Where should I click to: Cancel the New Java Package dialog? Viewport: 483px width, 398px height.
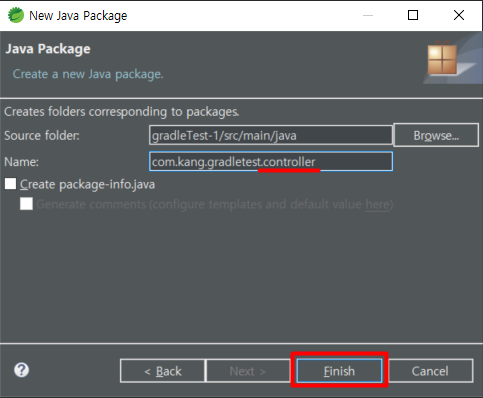[x=430, y=371]
